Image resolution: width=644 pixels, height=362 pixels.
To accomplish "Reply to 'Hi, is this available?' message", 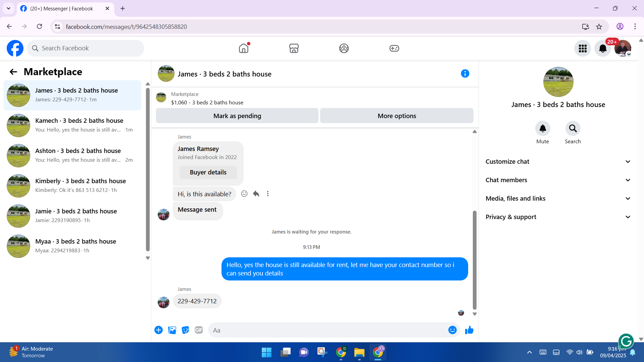I will click(256, 194).
